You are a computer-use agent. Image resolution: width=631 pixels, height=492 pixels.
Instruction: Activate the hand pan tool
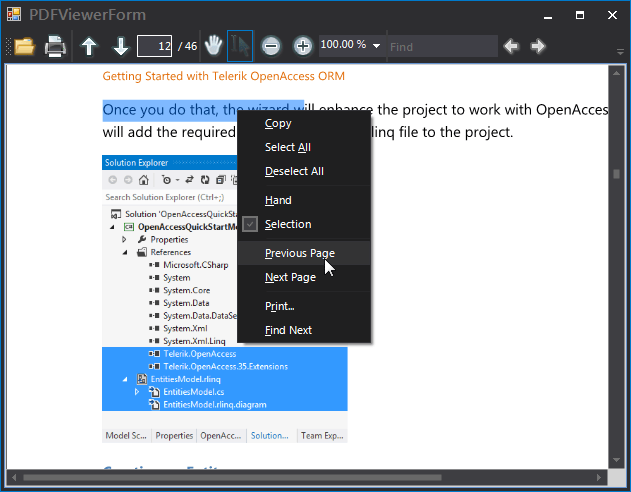point(213,45)
